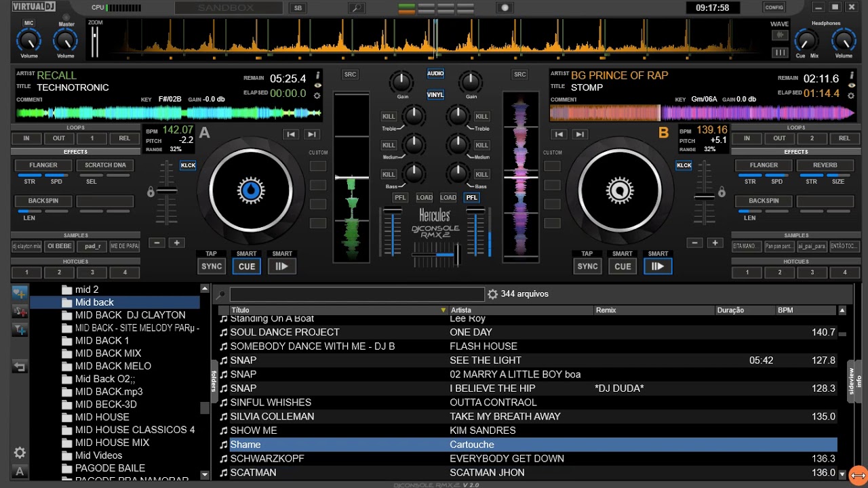Screen dimensions: 868x488
Task: Skip to next marker on deck B
Action: point(580,134)
